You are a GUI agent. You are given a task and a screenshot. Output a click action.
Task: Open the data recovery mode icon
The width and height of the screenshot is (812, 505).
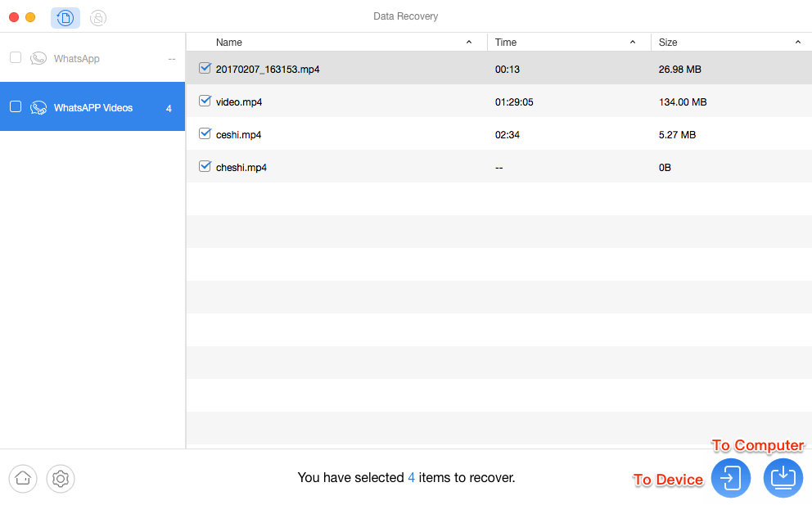pyautogui.click(x=65, y=18)
